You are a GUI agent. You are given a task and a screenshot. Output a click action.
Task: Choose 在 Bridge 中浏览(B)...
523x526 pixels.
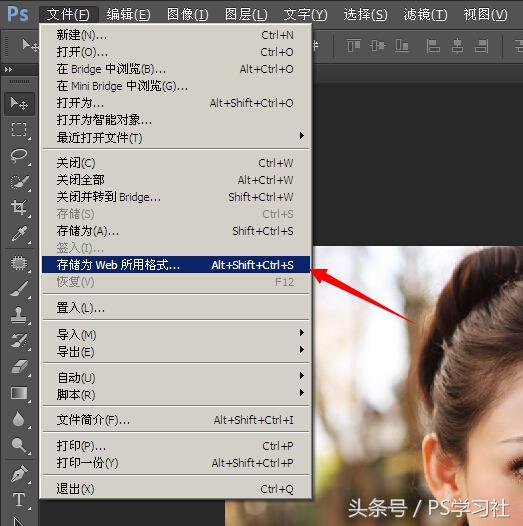176,69
